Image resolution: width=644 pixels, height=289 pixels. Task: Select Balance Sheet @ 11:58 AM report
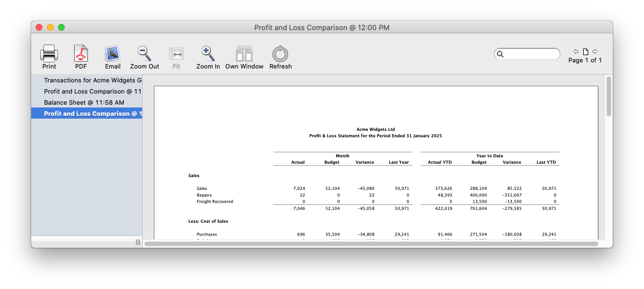(x=87, y=102)
